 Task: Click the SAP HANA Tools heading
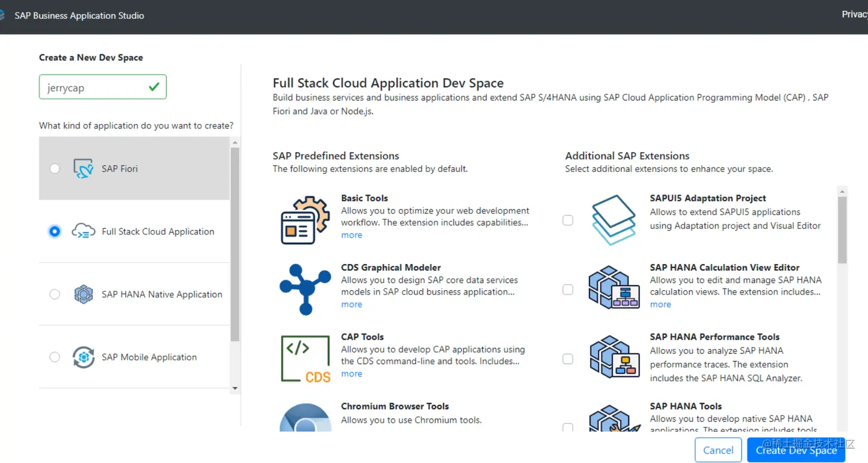686,406
